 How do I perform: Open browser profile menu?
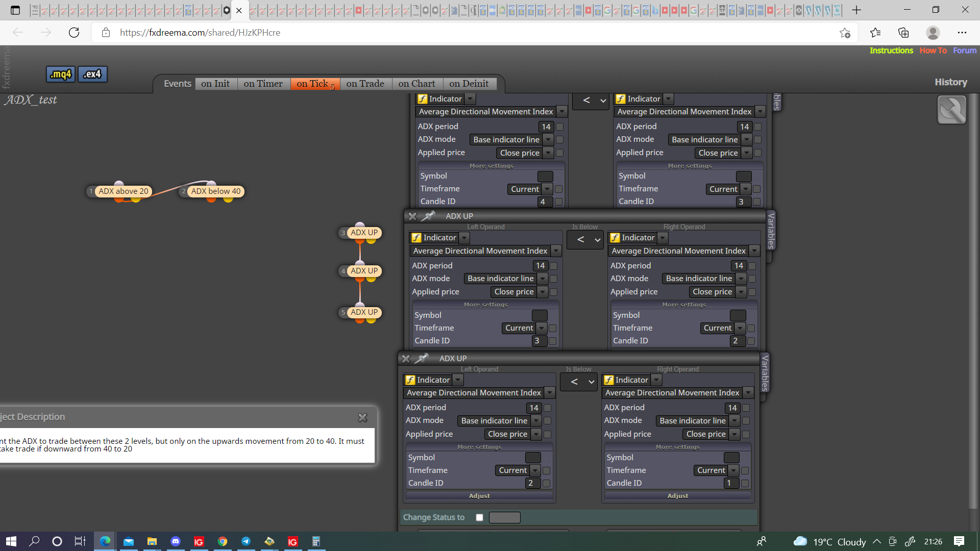tap(933, 33)
